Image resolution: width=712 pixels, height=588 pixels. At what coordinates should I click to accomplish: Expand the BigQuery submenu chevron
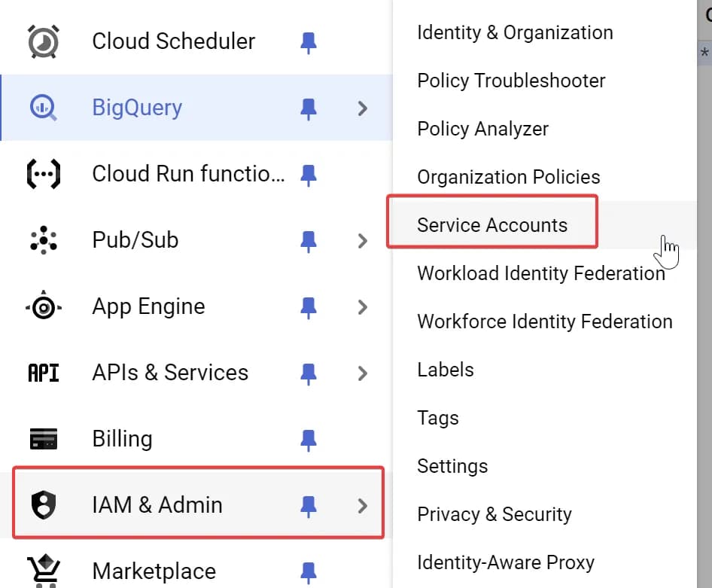point(362,108)
